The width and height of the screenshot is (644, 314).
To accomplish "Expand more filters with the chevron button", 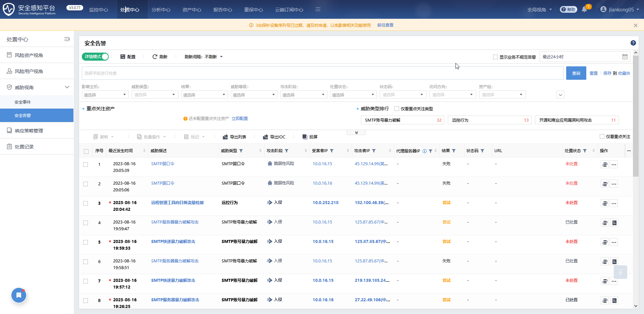I will coord(560,95).
